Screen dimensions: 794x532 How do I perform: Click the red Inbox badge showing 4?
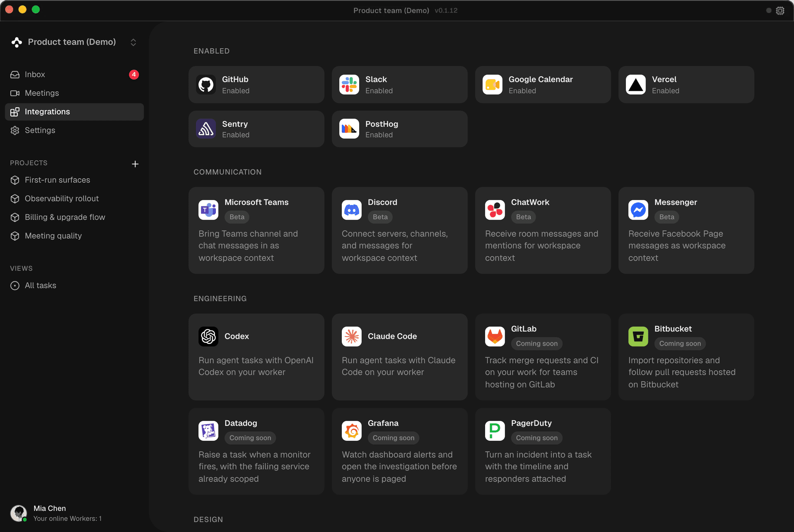[x=134, y=75]
